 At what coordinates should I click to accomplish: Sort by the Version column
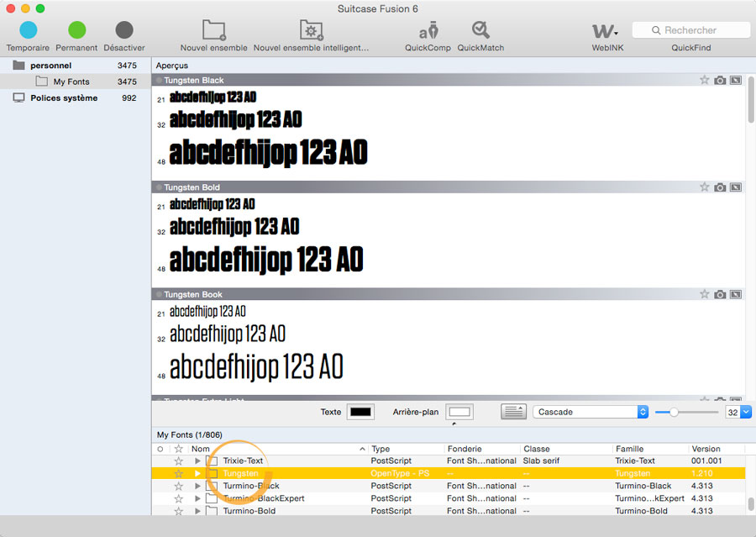(x=717, y=449)
